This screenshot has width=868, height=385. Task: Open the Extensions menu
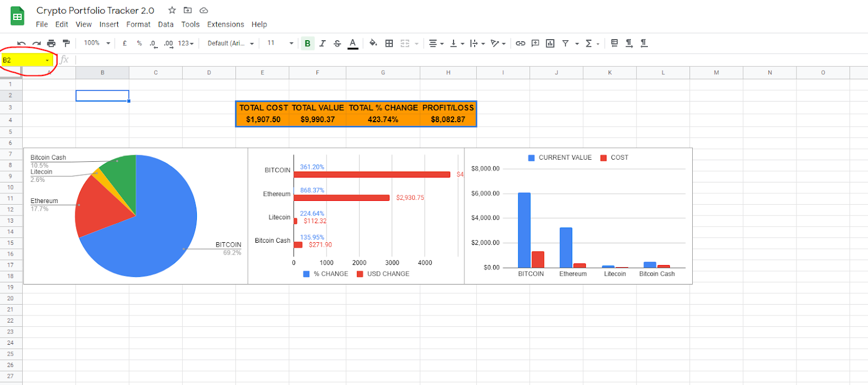tap(226, 24)
